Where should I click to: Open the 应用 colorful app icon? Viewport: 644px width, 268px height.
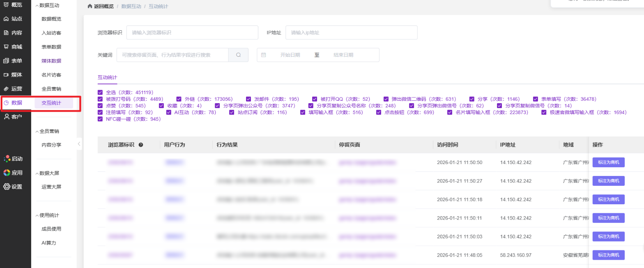7,173
